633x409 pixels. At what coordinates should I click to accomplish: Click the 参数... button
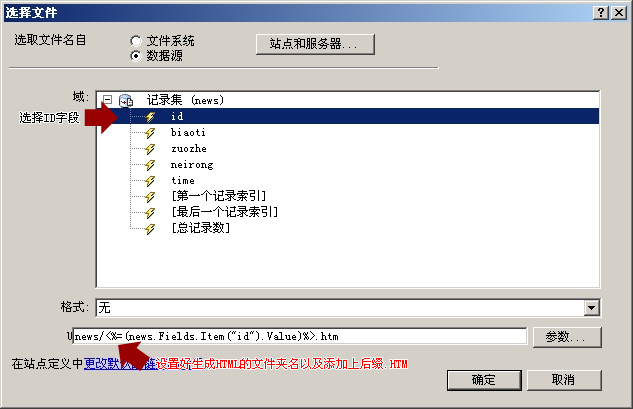click(567, 337)
